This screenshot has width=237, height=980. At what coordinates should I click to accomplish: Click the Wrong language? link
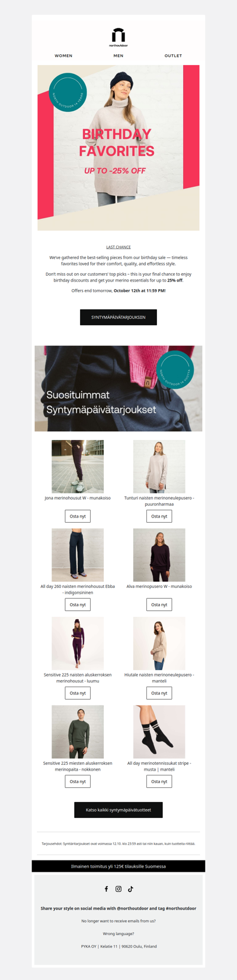118,934
